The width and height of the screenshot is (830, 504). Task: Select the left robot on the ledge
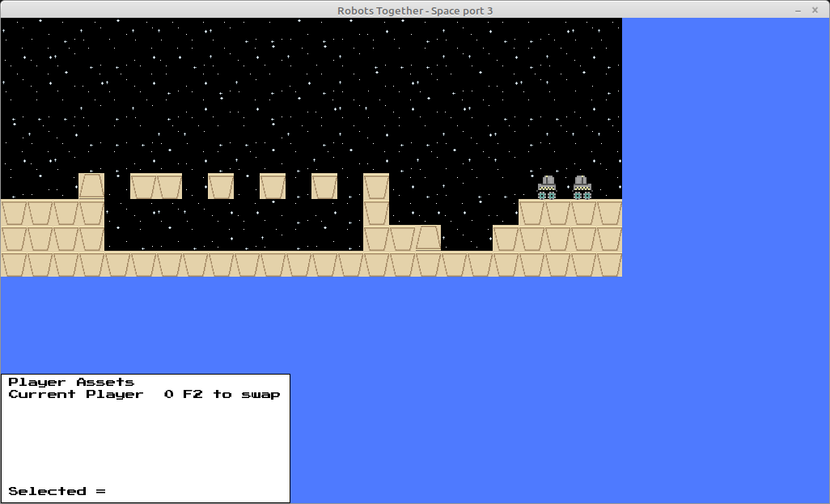548,187
